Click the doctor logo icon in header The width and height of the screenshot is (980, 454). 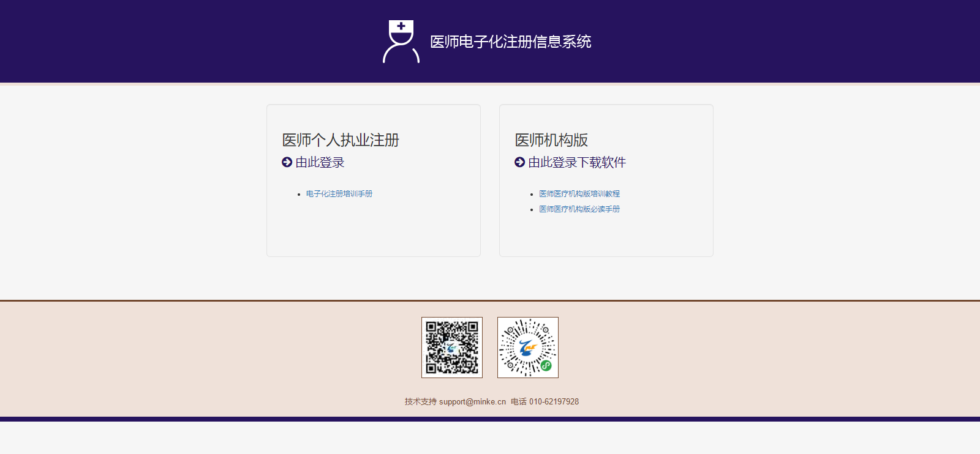pyautogui.click(x=401, y=42)
